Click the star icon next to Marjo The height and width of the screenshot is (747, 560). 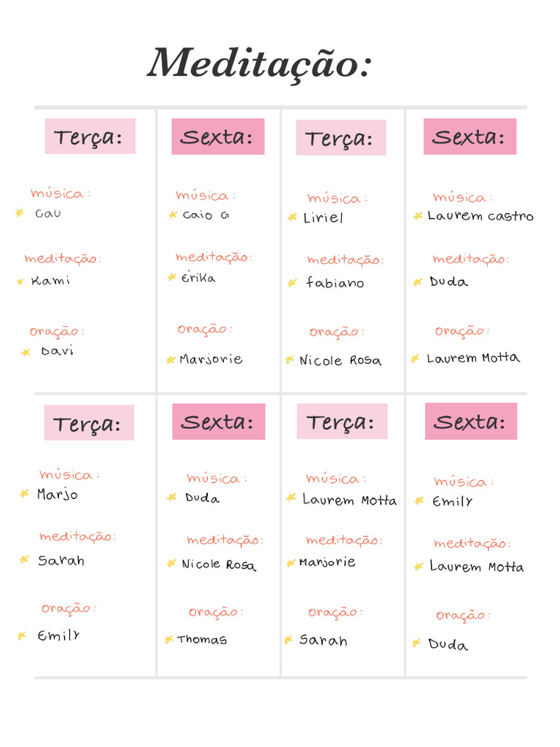(24, 494)
